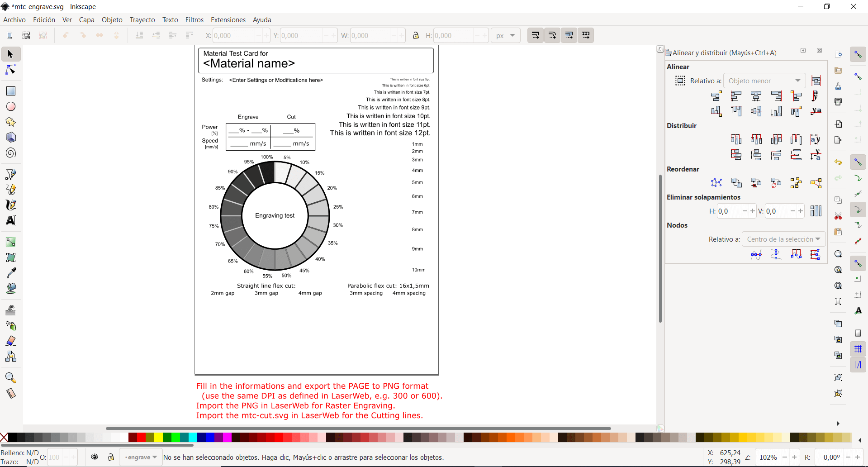Toggle move patterns with objects
This screenshot has width=868, height=467.
coord(586,35)
